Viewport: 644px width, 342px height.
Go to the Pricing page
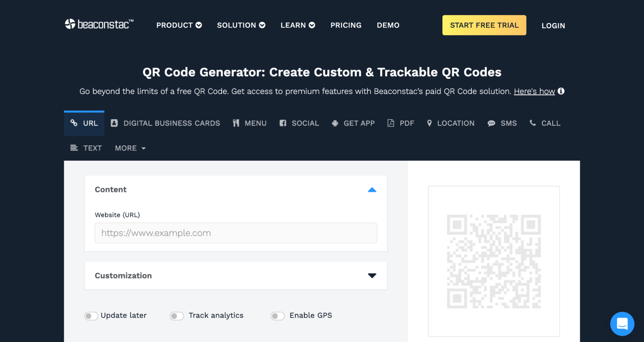[x=346, y=25]
